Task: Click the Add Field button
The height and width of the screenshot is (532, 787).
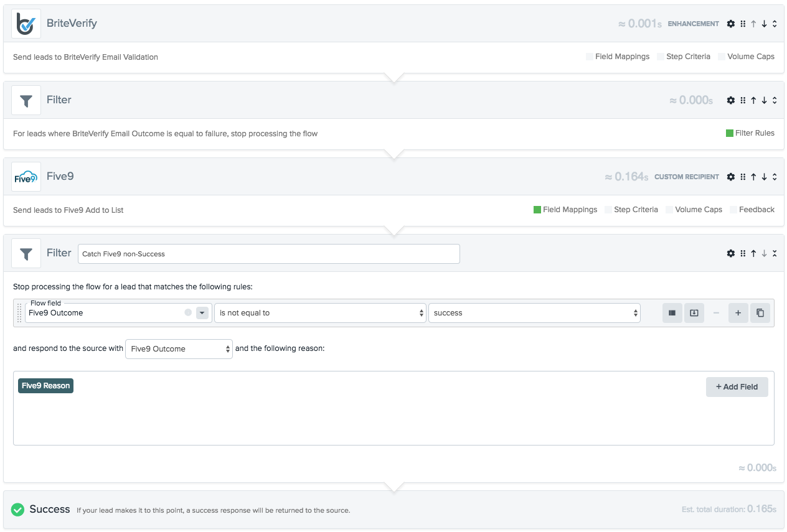Action: tap(737, 387)
